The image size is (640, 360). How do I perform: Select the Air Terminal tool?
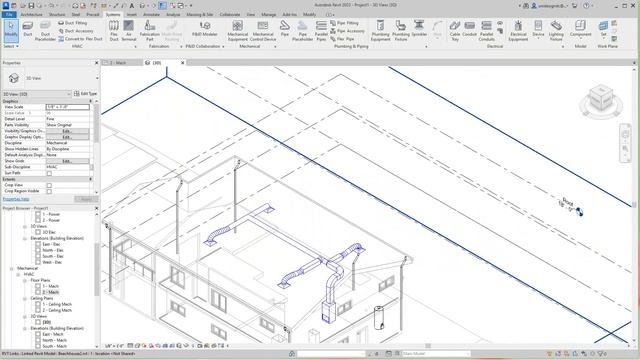point(129,31)
